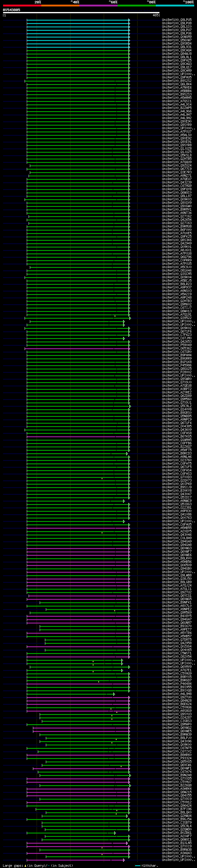Image resolution: width=197 pixels, height=868 pixels.
Task: Select label UniRef100_Q39522
Action: tap(177, 318)
